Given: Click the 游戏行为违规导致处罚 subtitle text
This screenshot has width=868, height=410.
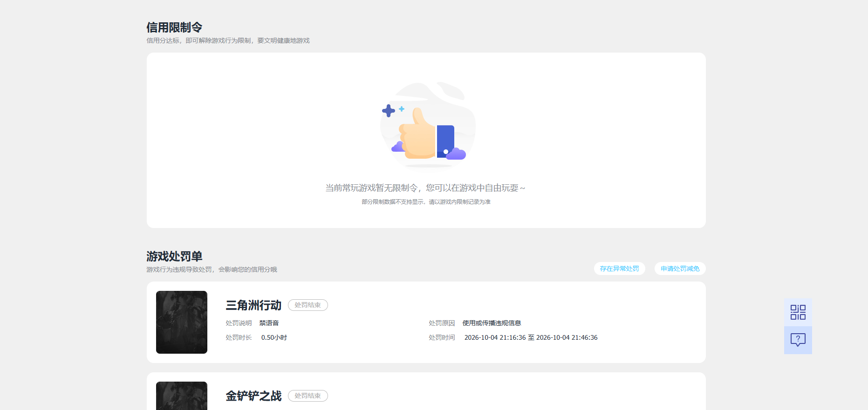Looking at the screenshot, I should click(x=212, y=269).
